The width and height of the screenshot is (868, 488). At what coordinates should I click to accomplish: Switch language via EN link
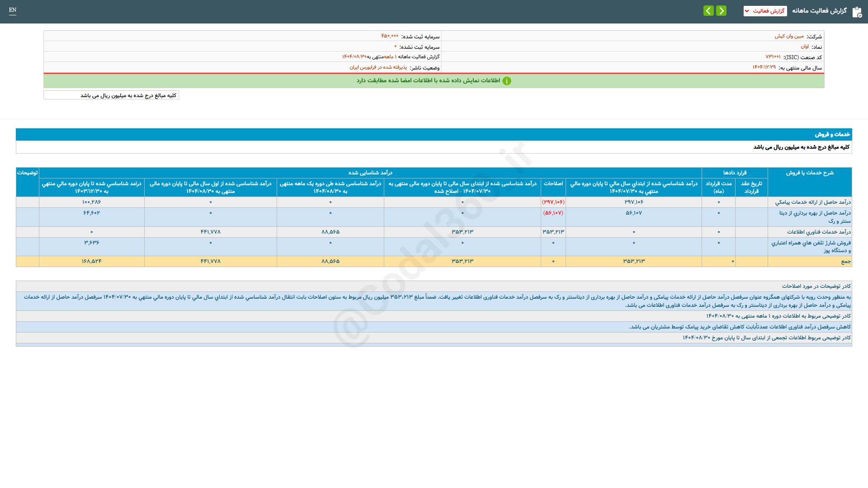tap(13, 10)
